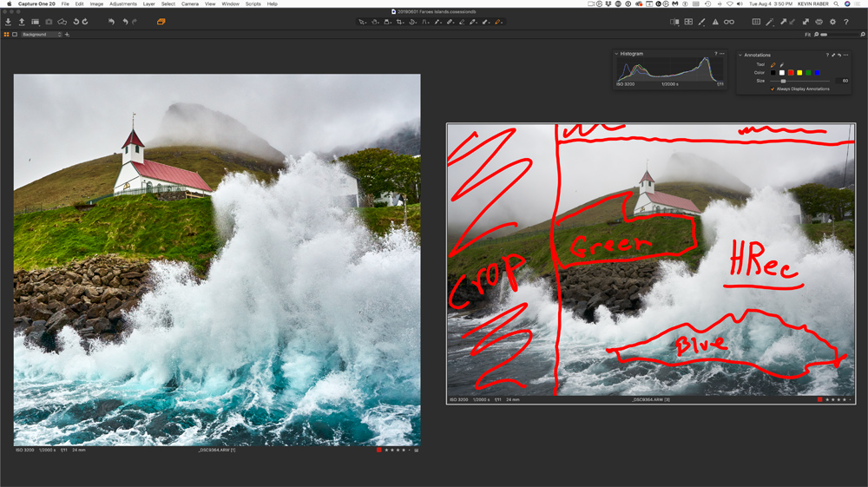The image size is (868, 487).
Task: Select the Crop tool in toolbar
Action: (x=400, y=22)
